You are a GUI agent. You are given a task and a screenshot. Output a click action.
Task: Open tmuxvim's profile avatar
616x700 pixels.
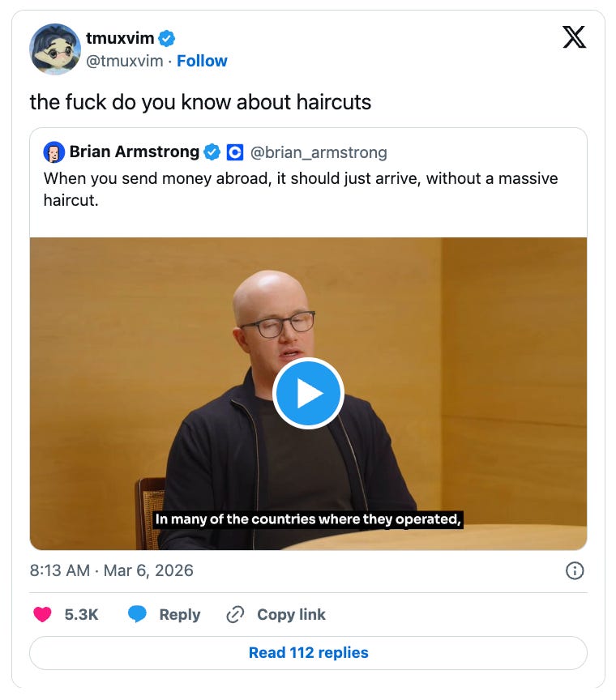[55, 49]
